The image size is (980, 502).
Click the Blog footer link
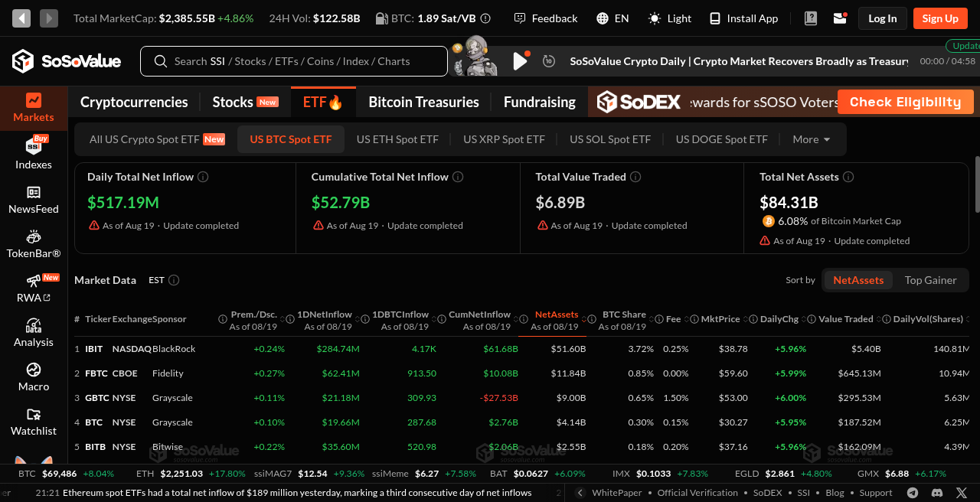pos(835,493)
